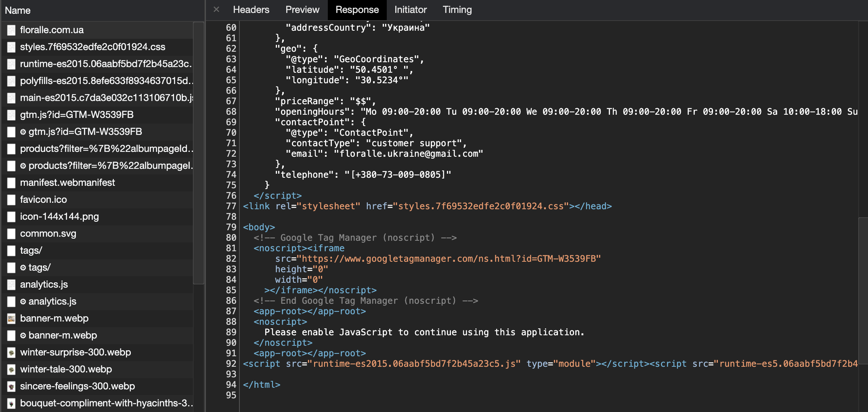This screenshot has width=868, height=412.
Task: Select winter-tale-300.webp request
Action: (97, 369)
